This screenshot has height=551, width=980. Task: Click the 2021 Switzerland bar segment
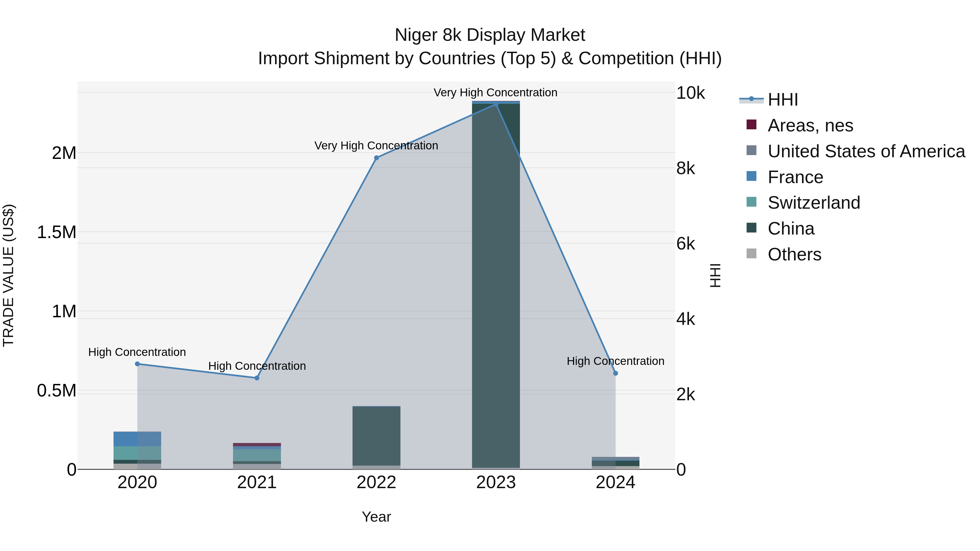tap(257, 455)
